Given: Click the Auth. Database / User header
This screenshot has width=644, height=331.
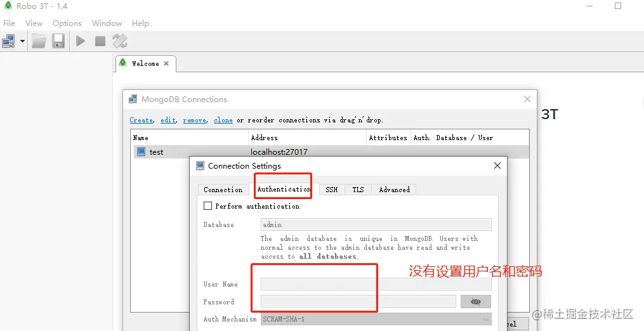Looking at the screenshot, I should (x=470, y=138).
